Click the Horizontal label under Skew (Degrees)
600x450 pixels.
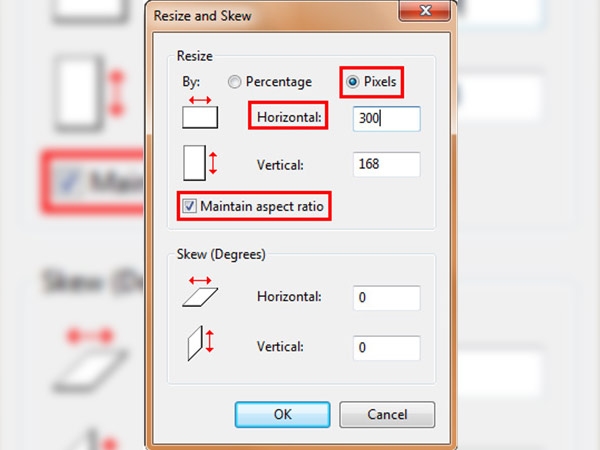[289, 297]
